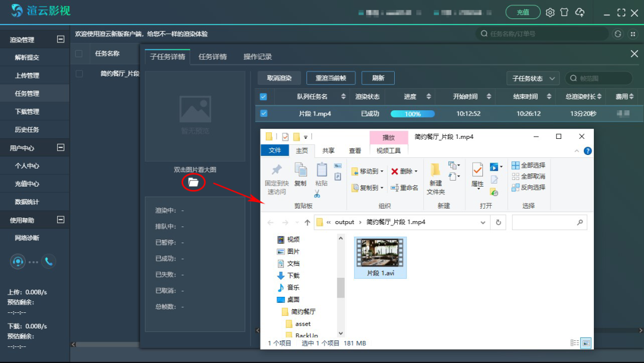
Task: Switch to the 任务详情 tab
Action: (x=212, y=57)
